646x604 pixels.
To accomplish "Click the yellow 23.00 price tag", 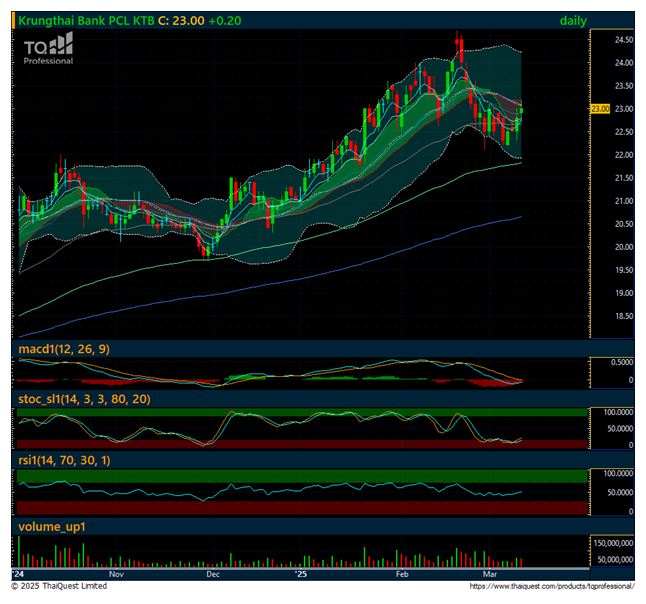I will [x=600, y=109].
